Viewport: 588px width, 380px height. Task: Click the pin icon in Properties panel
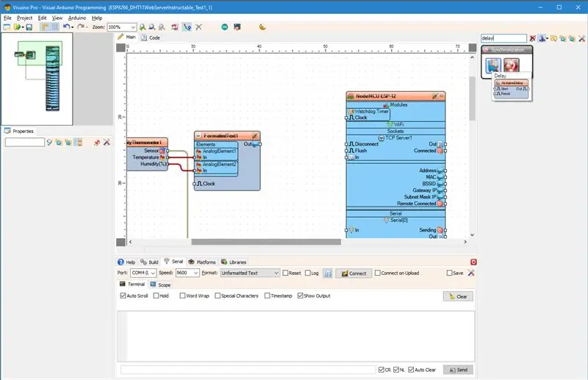pos(97,143)
